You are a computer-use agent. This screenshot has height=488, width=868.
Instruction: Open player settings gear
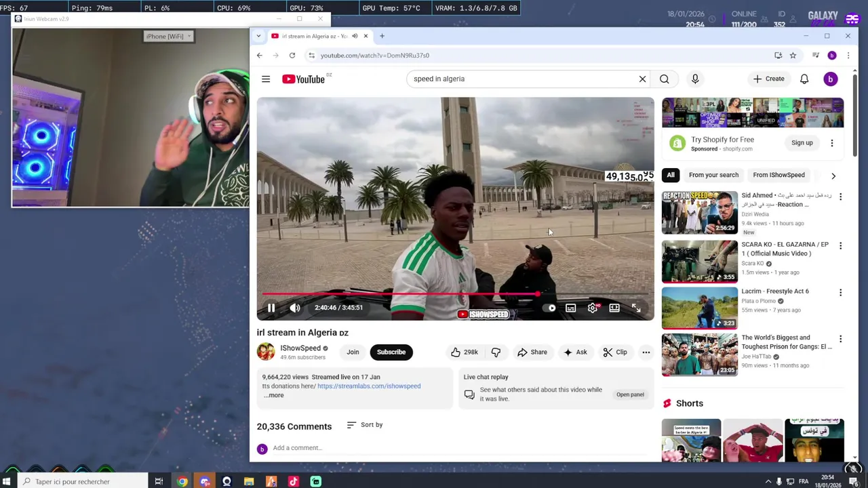pyautogui.click(x=593, y=308)
